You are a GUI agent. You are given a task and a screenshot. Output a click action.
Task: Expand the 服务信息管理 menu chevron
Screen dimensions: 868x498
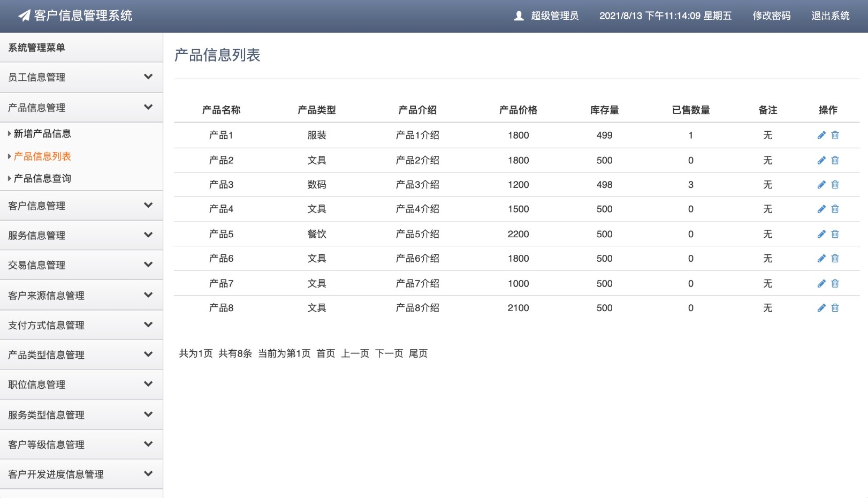tap(148, 235)
